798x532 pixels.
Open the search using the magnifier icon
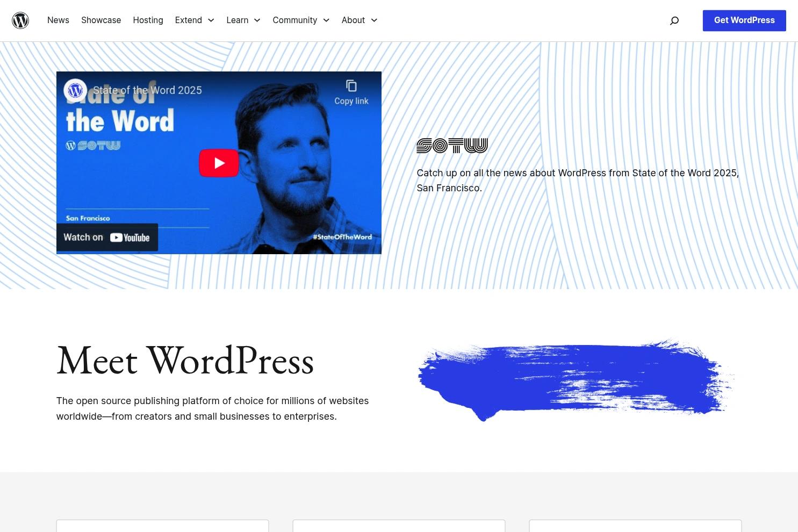[x=674, y=20]
